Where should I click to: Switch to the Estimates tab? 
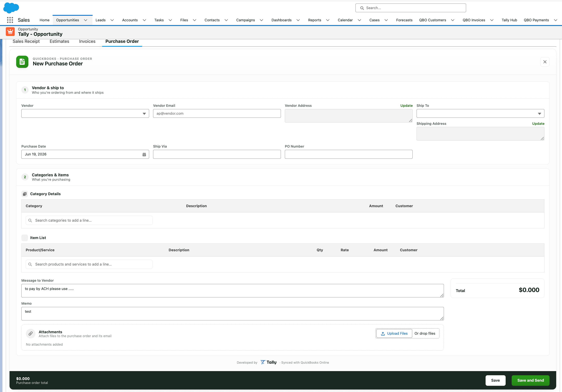point(59,41)
